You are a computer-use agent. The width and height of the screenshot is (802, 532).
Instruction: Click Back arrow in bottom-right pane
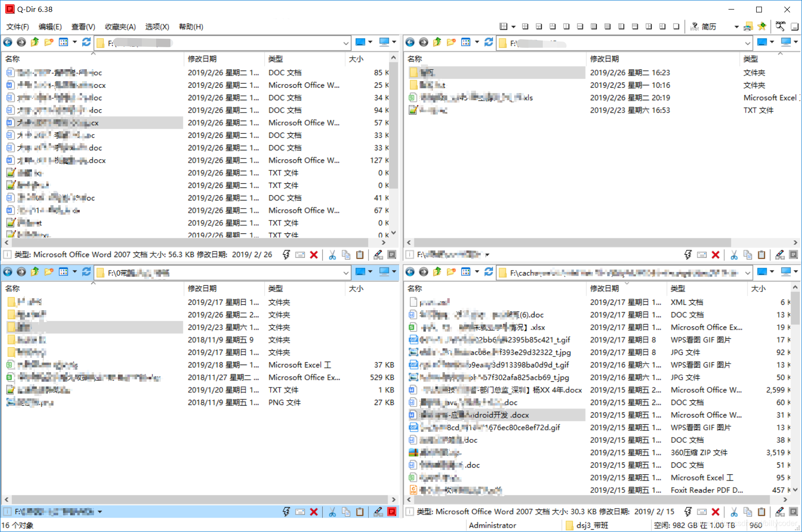[x=410, y=272]
